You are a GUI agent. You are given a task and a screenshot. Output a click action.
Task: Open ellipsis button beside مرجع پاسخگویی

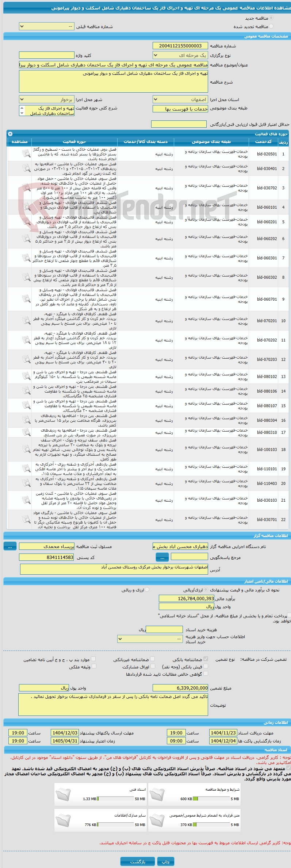pos(162,558)
